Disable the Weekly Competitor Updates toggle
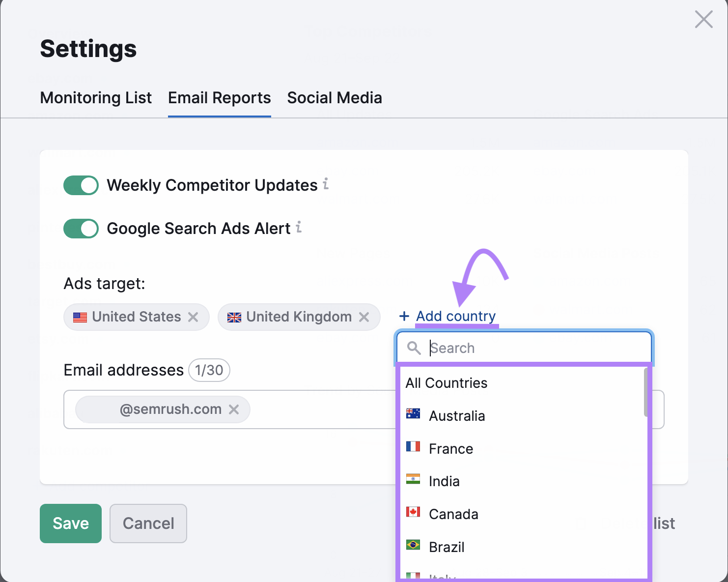The width and height of the screenshot is (728, 582). click(81, 185)
